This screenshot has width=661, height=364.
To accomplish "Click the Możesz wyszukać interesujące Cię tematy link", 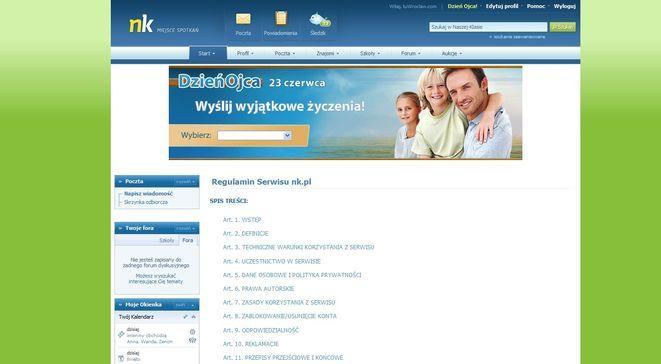I will pos(156,278).
